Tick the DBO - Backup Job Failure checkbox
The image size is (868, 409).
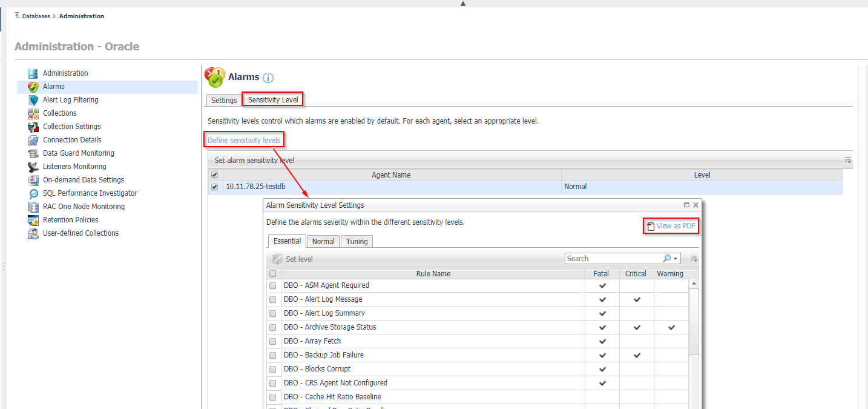272,355
